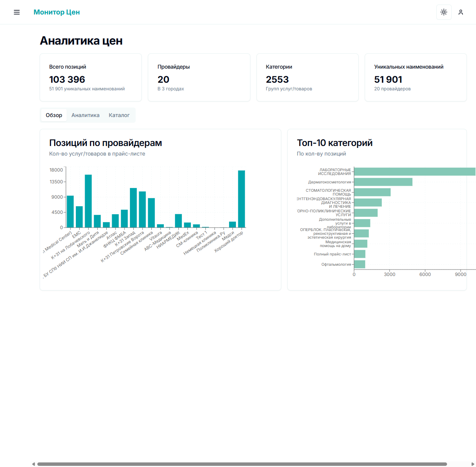The width and height of the screenshot is (476, 467).
Task: Click the horizontal scrollbar right arrow
Action: coord(473,464)
